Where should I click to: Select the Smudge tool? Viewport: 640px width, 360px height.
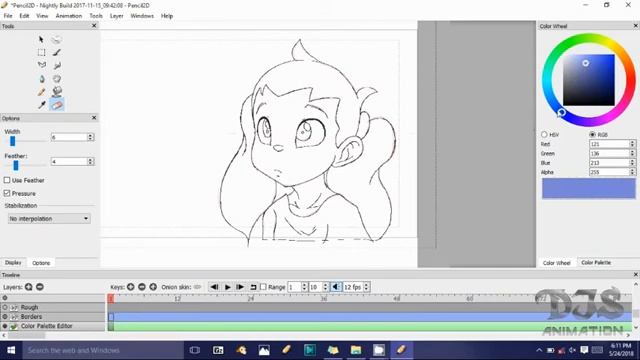tap(57, 65)
